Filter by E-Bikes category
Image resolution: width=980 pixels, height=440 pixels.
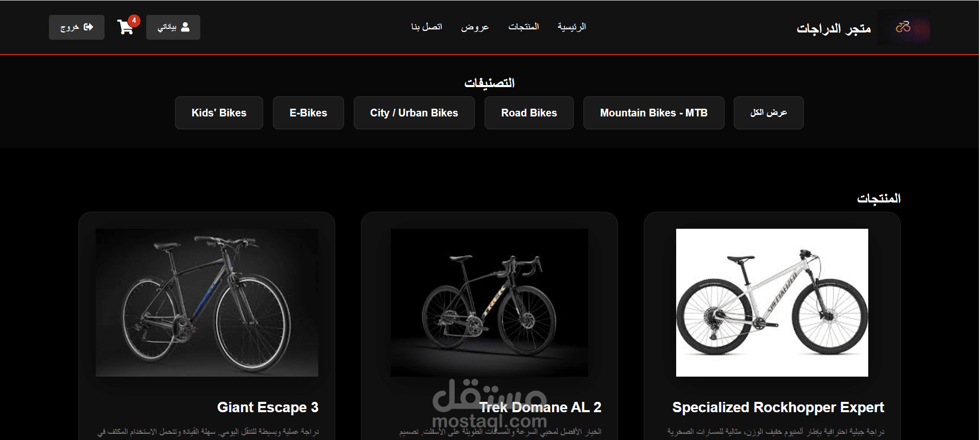[308, 113]
